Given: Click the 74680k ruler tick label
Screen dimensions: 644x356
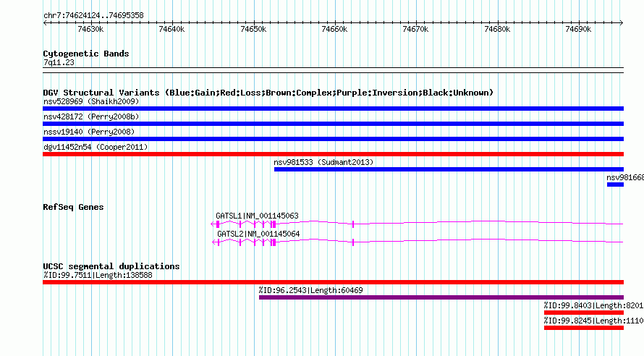Looking at the screenshot, I should pyautogui.click(x=497, y=29).
